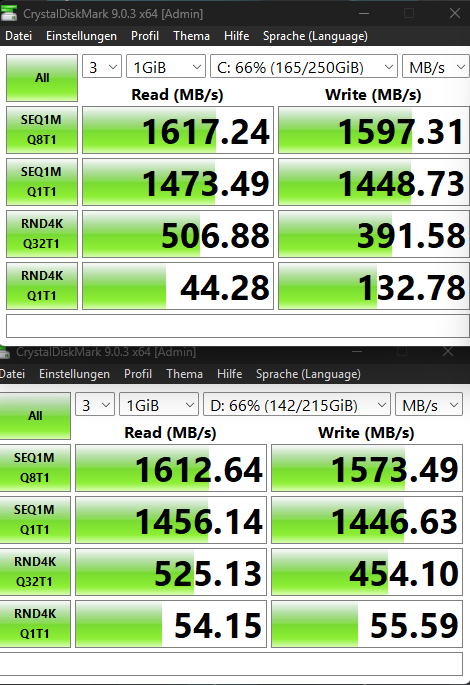Click Read (MB/s) header in bottom window
Image resolution: width=470 pixels, height=685 pixels.
(170, 433)
